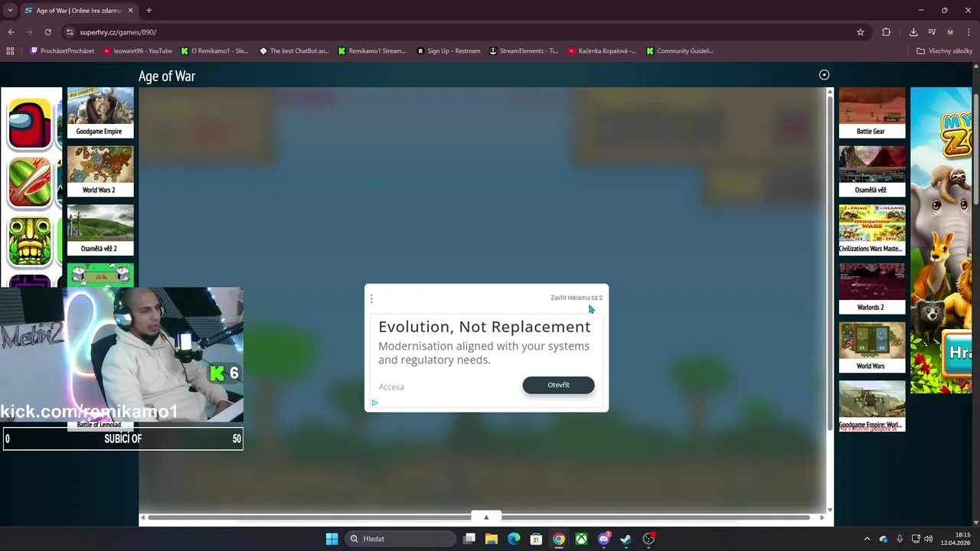Image resolution: width=980 pixels, height=551 pixels.
Task: Open Community Guidelines bookmark
Action: 680,51
